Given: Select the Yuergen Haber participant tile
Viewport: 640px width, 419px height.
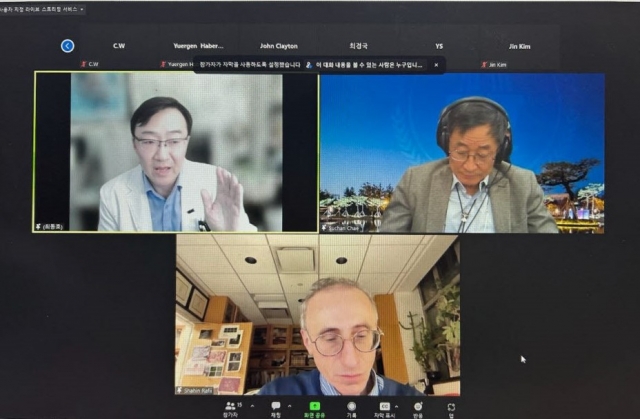Looking at the screenshot, I should click(x=198, y=46).
